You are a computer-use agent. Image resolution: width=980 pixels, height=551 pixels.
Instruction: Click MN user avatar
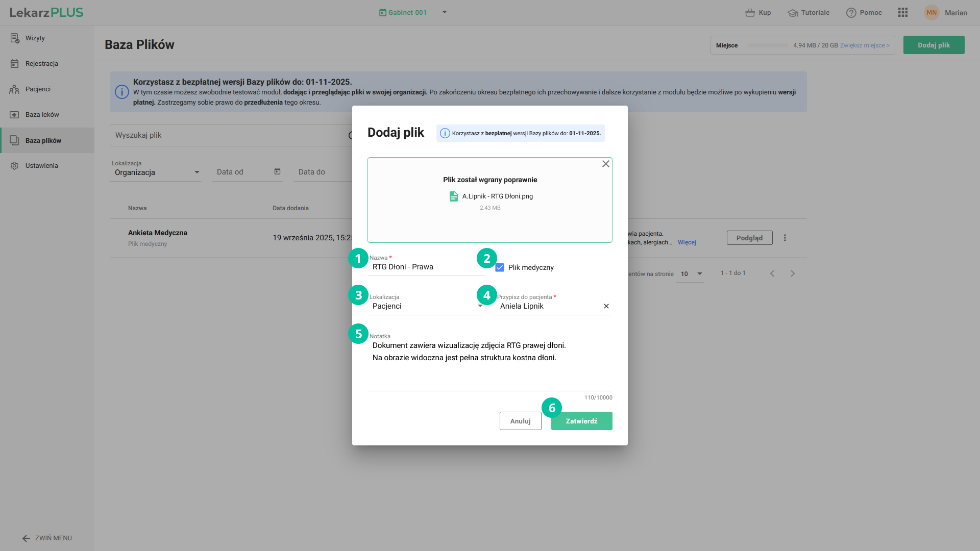click(932, 13)
